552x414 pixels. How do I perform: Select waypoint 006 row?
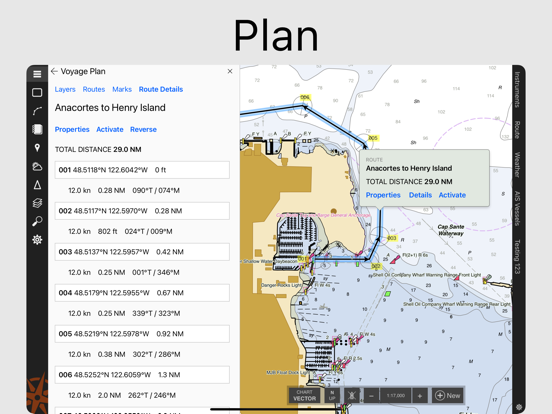coord(142,375)
